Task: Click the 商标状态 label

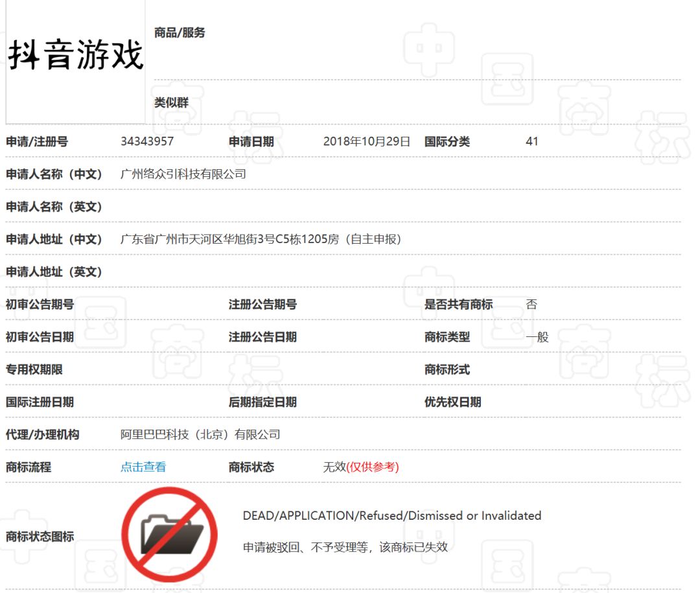Action: point(251,467)
